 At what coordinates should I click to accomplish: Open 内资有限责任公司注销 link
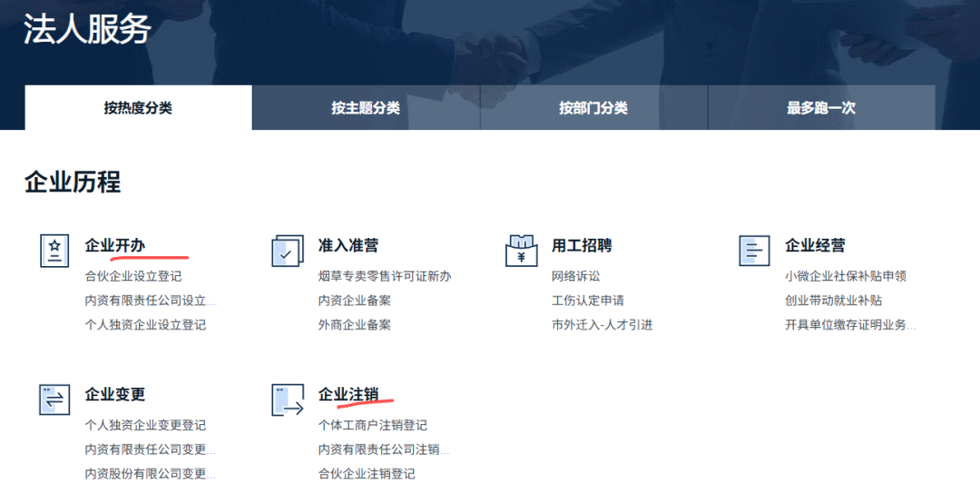(x=384, y=450)
